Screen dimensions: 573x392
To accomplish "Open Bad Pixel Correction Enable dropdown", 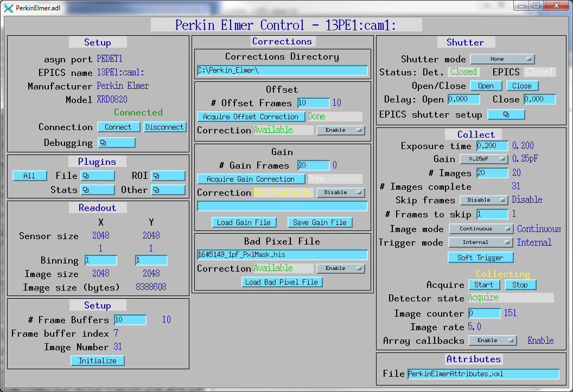I will pos(341,268).
